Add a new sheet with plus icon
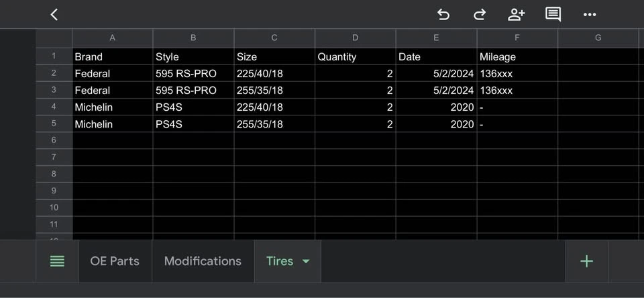 tap(586, 261)
